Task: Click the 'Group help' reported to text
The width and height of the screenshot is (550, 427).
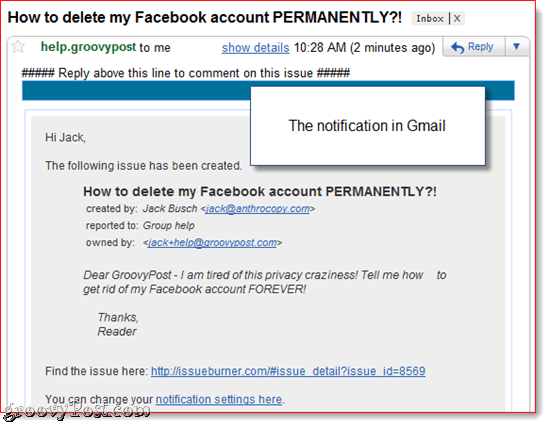Action: coord(169,226)
